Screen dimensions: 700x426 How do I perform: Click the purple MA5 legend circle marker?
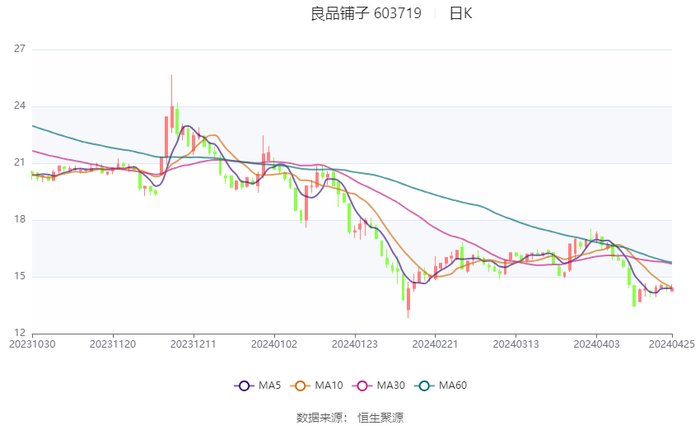point(244,386)
